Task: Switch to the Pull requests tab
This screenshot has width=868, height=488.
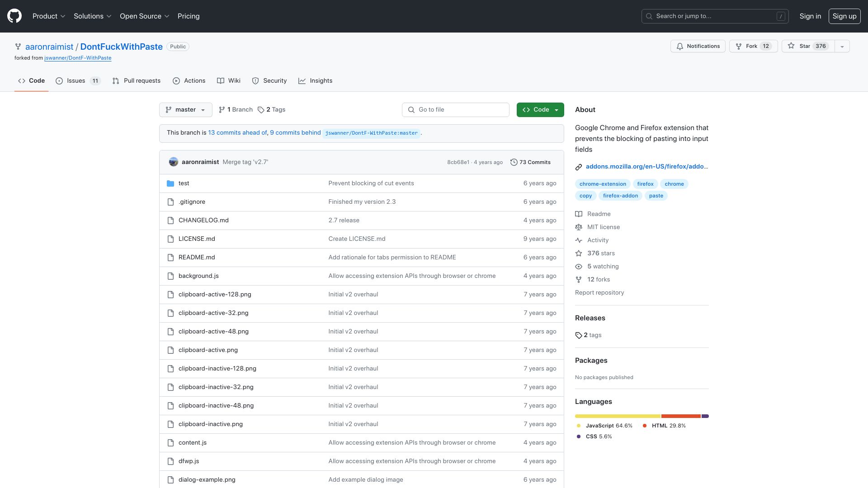Action: (x=137, y=81)
